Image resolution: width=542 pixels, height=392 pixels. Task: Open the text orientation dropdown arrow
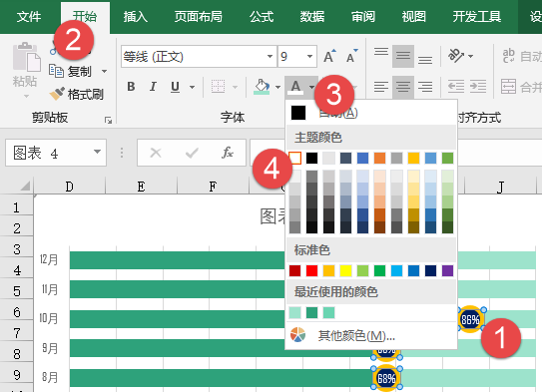[x=470, y=56]
